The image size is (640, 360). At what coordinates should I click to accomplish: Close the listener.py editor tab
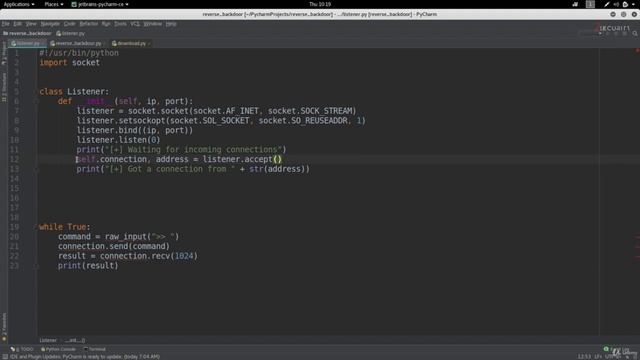(43, 44)
